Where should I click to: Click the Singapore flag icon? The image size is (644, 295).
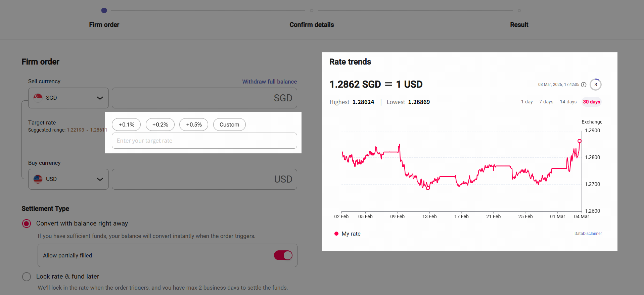tap(38, 98)
